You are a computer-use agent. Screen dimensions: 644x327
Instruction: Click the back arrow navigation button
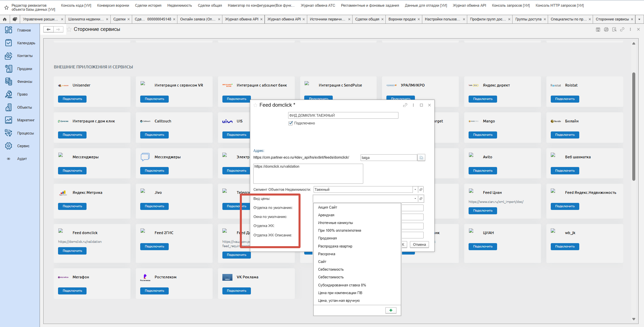click(x=49, y=30)
